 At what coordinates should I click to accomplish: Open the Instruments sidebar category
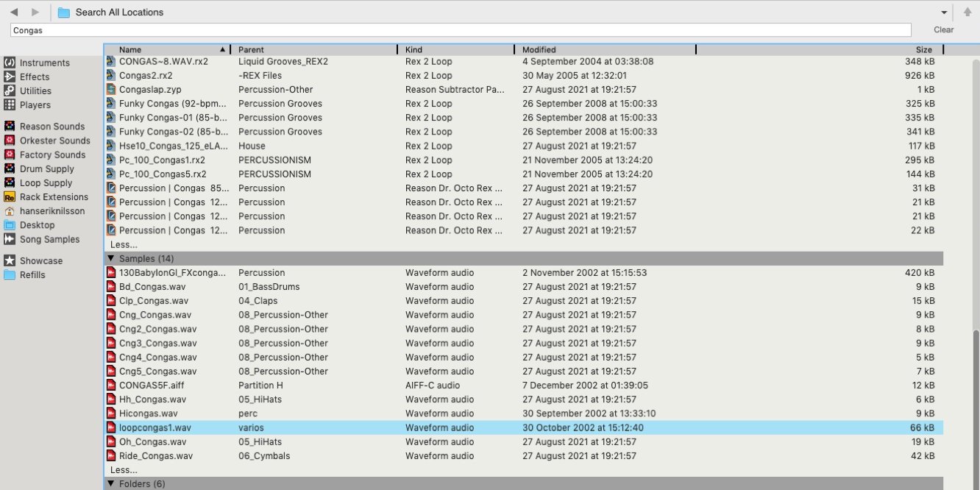click(44, 63)
